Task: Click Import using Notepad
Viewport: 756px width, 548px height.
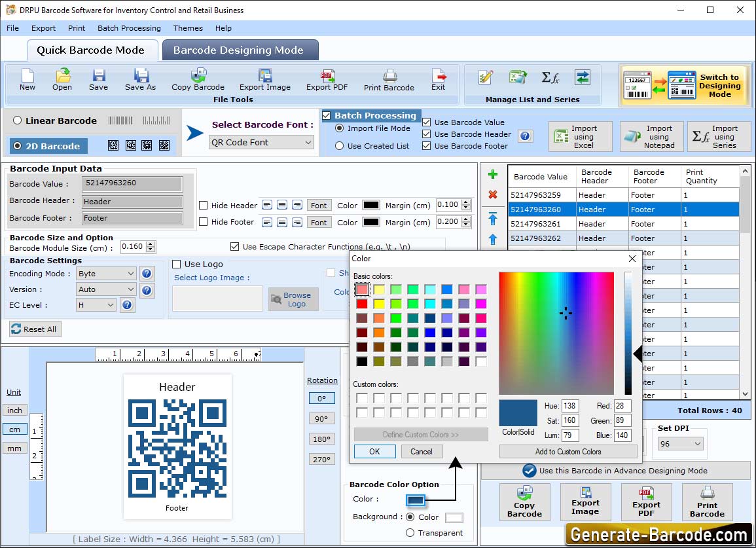Action: click(651, 137)
